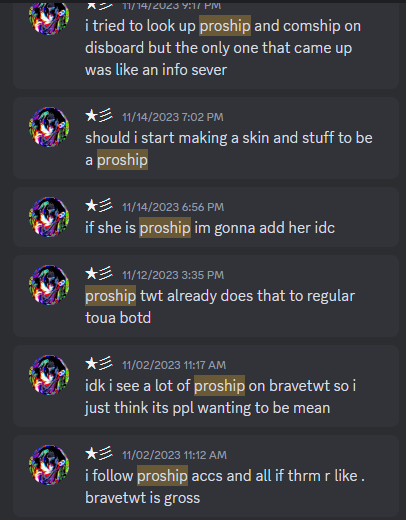Jump to 'disboard' search result message
This screenshot has width=406, height=520.
click(x=206, y=46)
